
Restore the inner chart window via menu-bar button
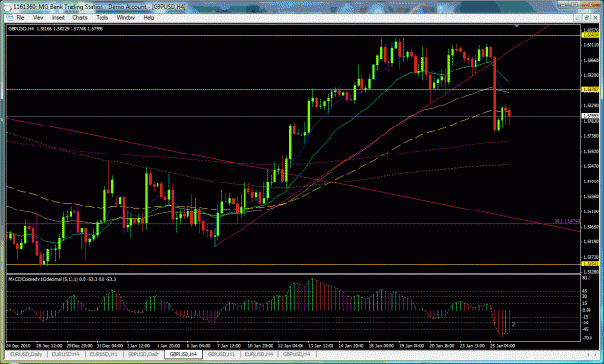tap(586, 18)
